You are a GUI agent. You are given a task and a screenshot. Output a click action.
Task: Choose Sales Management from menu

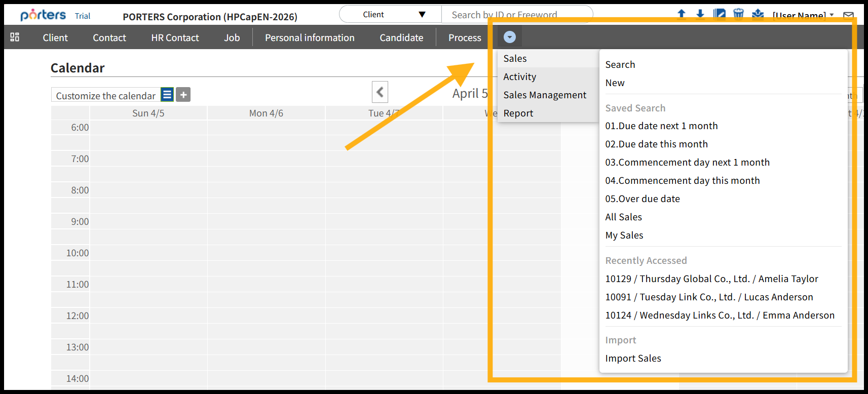point(545,95)
